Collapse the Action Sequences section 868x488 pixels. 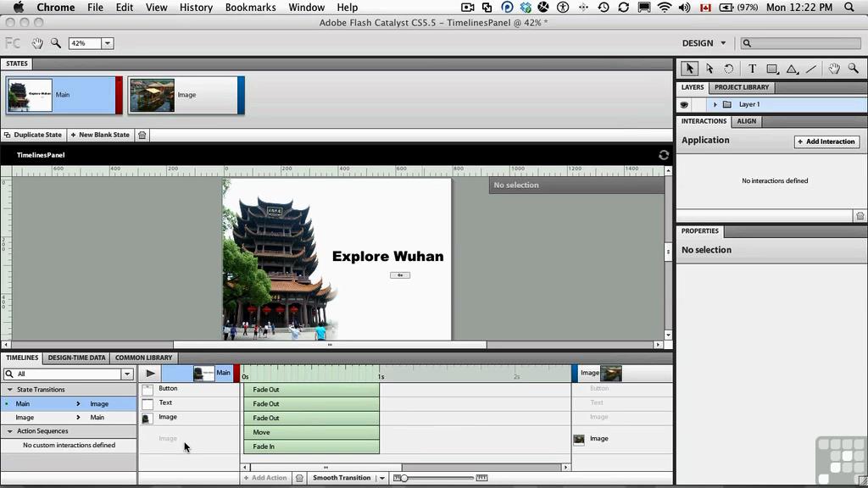click(9, 431)
